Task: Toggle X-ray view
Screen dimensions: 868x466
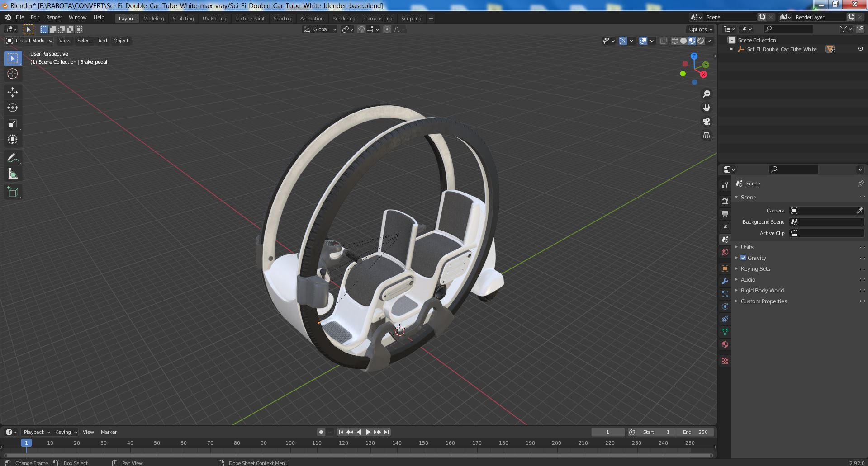Action: click(663, 41)
